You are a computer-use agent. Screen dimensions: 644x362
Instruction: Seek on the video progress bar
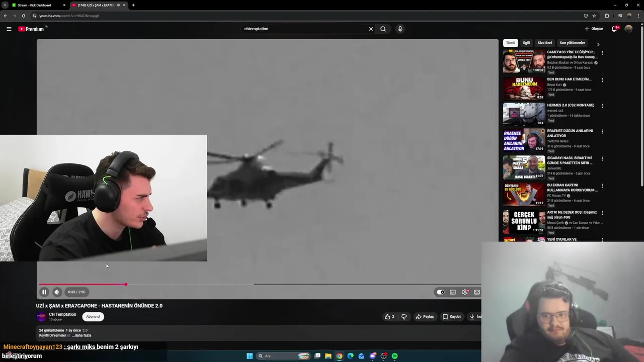(260, 285)
